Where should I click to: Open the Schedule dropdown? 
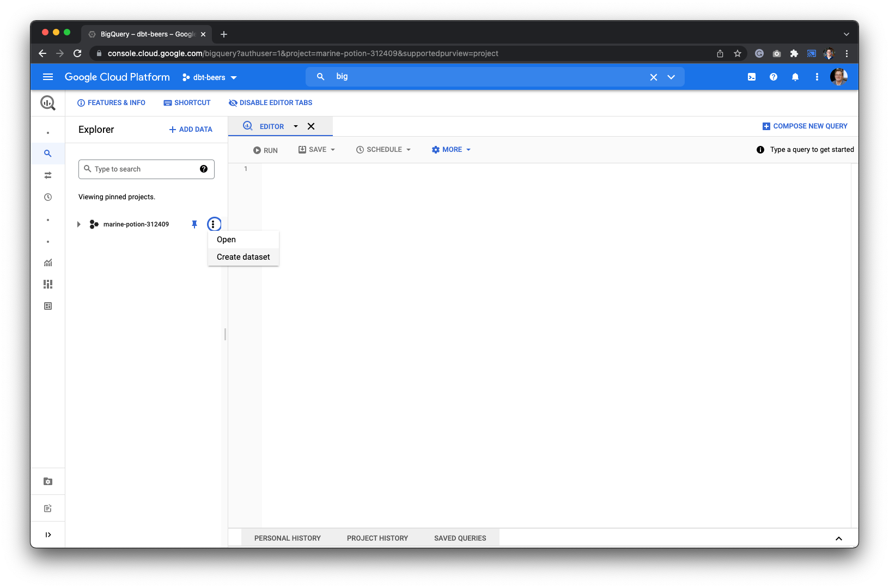click(383, 150)
